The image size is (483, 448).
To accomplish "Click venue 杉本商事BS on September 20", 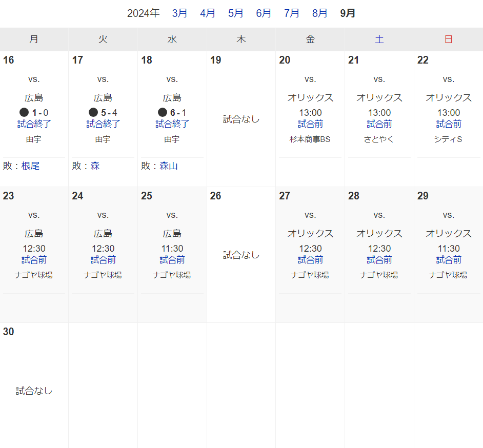I will (310, 139).
